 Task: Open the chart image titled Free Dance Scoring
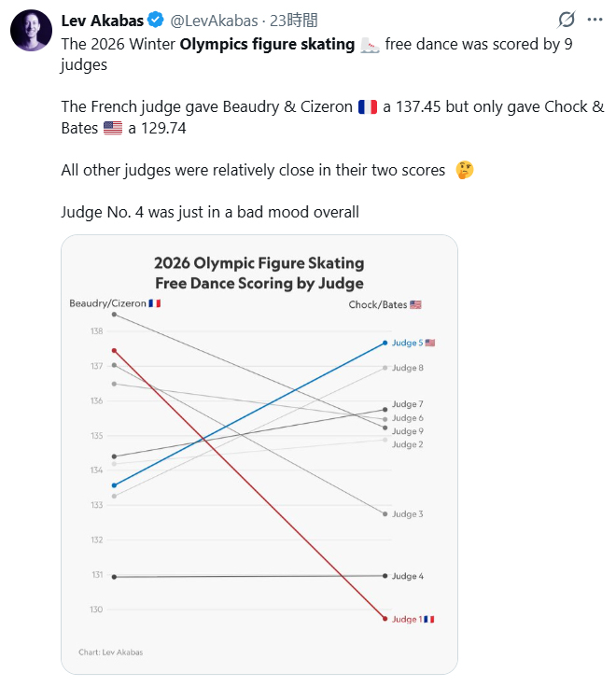click(259, 455)
